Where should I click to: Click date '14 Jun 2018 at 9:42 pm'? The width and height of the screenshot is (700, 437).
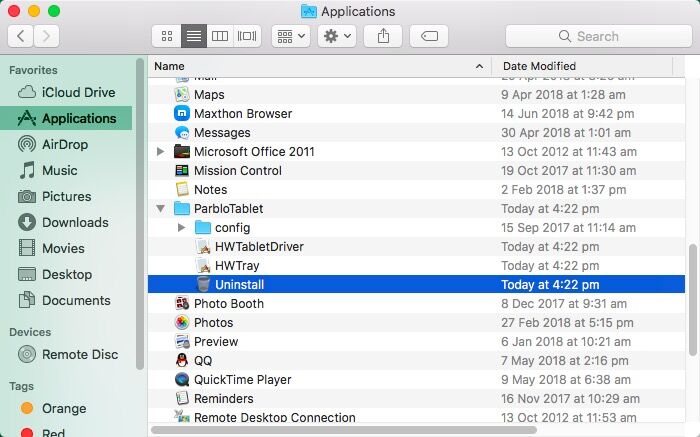coord(567,114)
